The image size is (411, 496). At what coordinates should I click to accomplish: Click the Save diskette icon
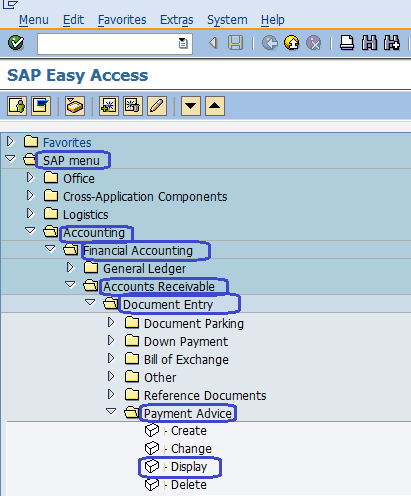235,43
